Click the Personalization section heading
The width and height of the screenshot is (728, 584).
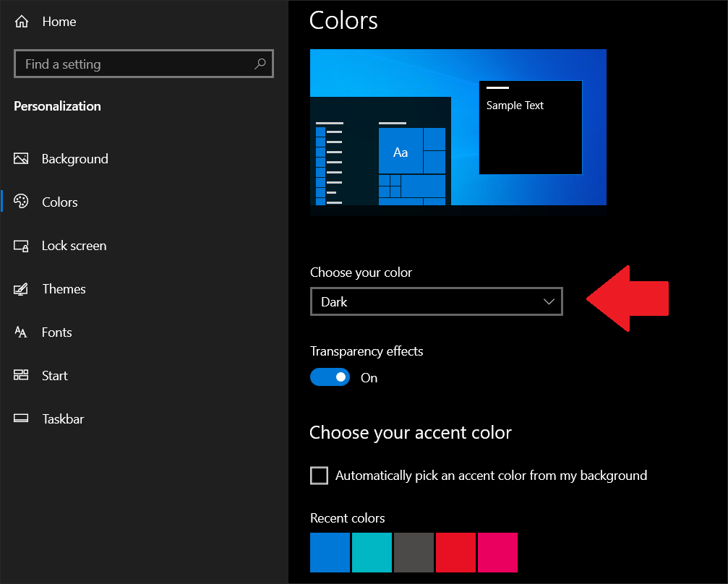[57, 106]
